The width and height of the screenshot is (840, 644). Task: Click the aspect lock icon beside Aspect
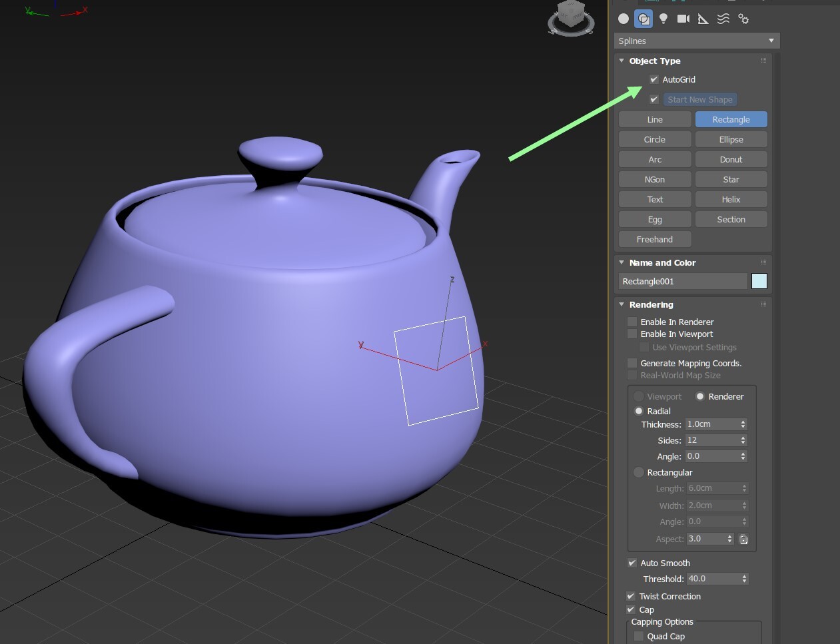click(x=743, y=539)
